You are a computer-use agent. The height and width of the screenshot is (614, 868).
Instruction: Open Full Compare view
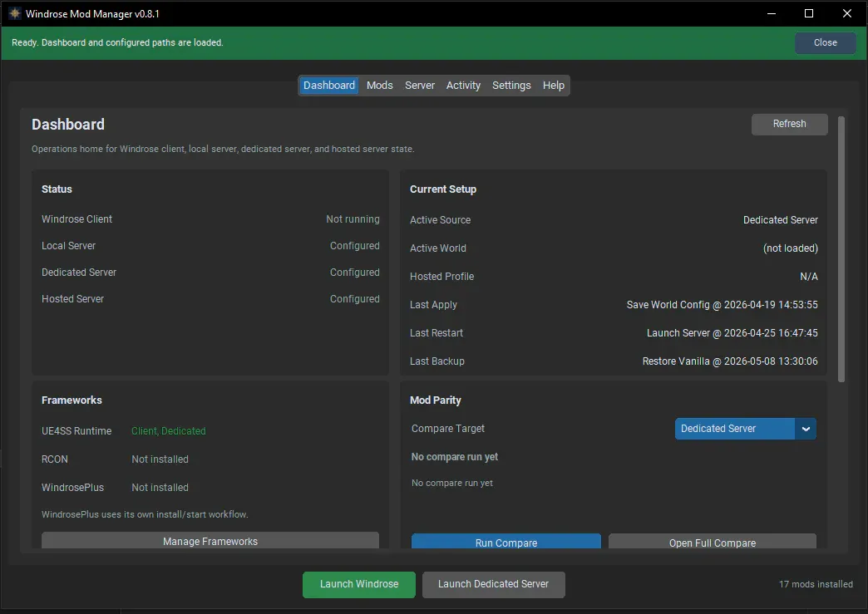pos(713,542)
